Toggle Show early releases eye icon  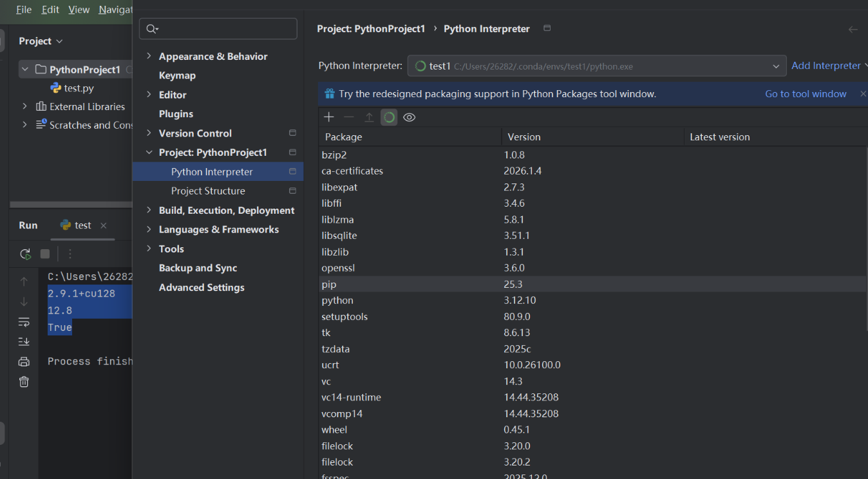[410, 117]
